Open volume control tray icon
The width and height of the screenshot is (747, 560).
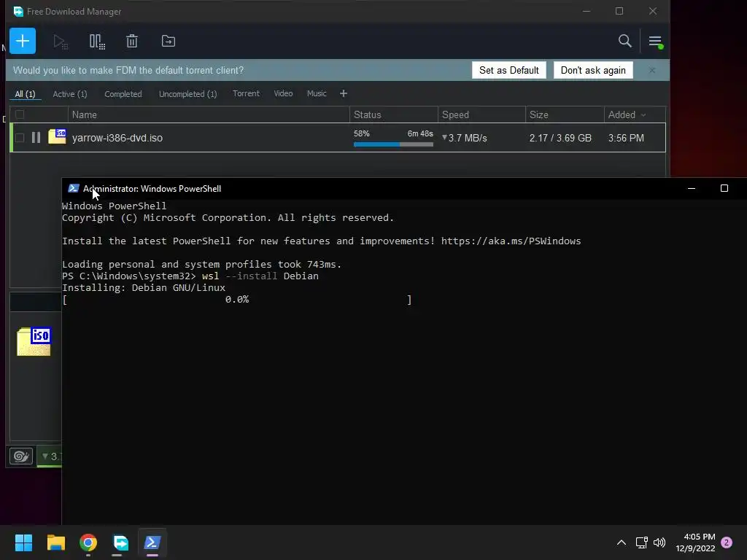pos(659,542)
